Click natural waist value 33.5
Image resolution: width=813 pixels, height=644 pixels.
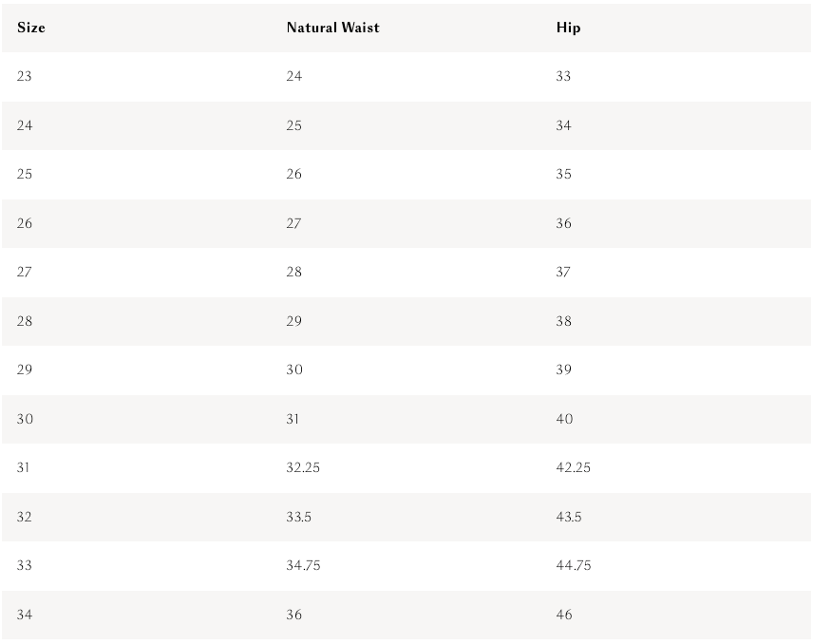click(x=299, y=518)
